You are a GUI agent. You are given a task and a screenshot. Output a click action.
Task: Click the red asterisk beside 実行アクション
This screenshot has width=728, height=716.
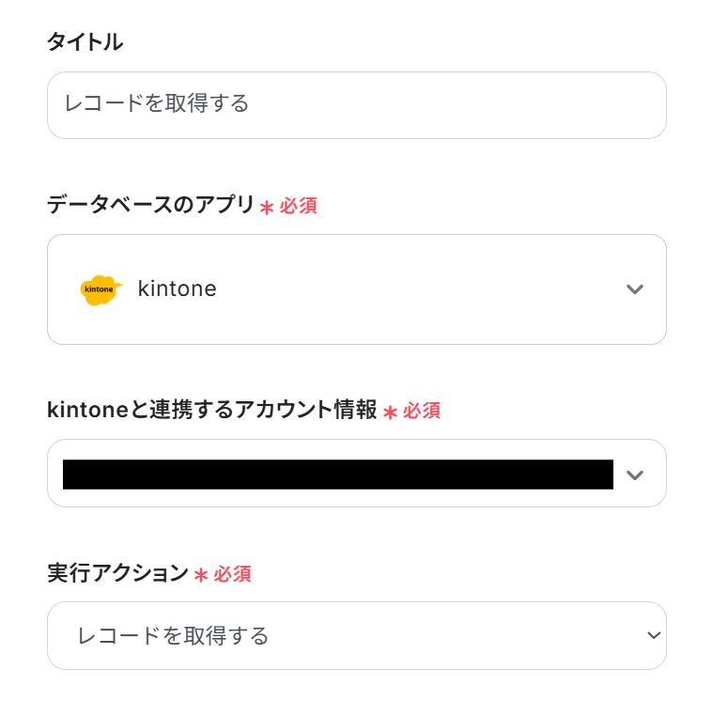pos(201,574)
